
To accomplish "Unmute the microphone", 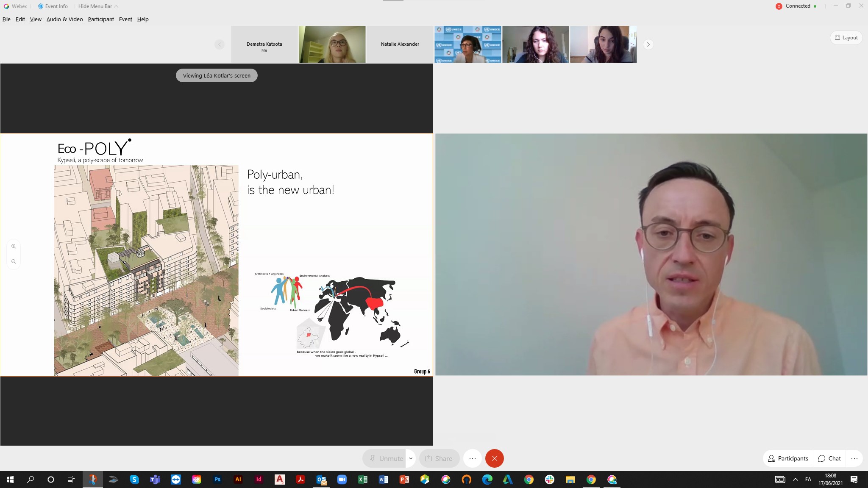I will (x=385, y=458).
